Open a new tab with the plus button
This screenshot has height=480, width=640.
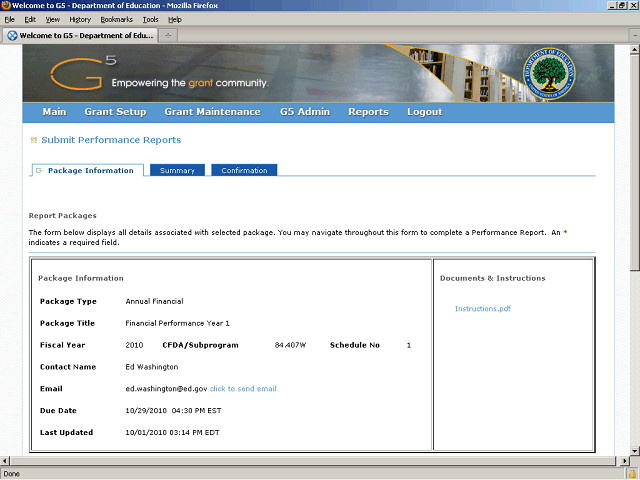coord(168,36)
